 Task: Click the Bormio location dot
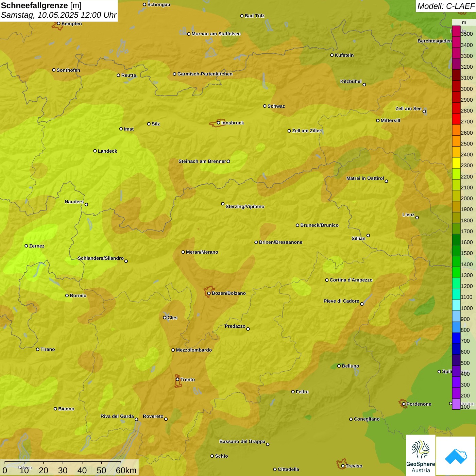pos(67,295)
